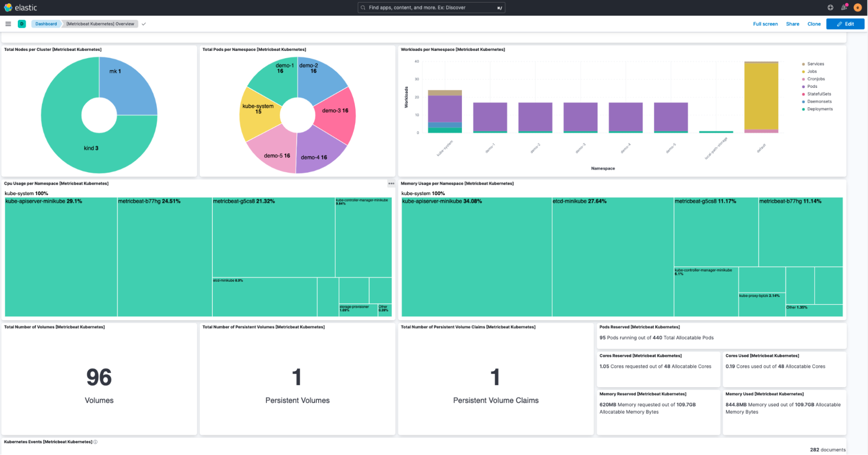This screenshot has width=868, height=455.
Task: Open the orange user profile avatar
Action: (x=857, y=7)
